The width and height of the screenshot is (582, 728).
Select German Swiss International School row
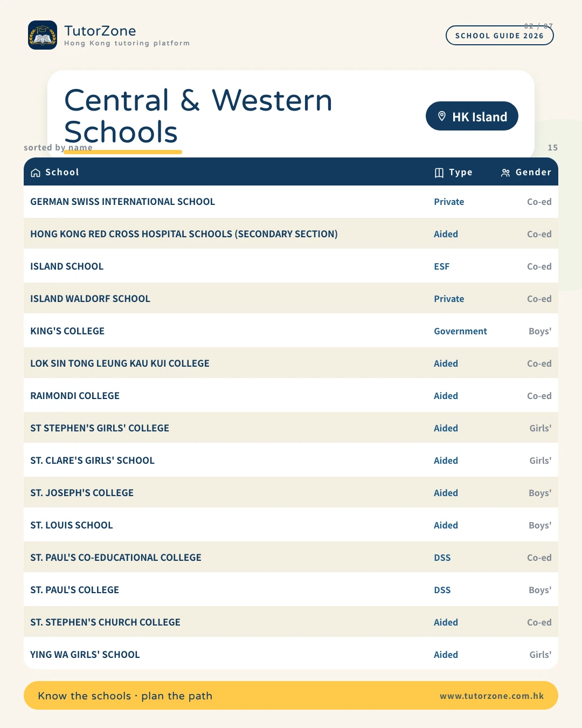point(291,202)
